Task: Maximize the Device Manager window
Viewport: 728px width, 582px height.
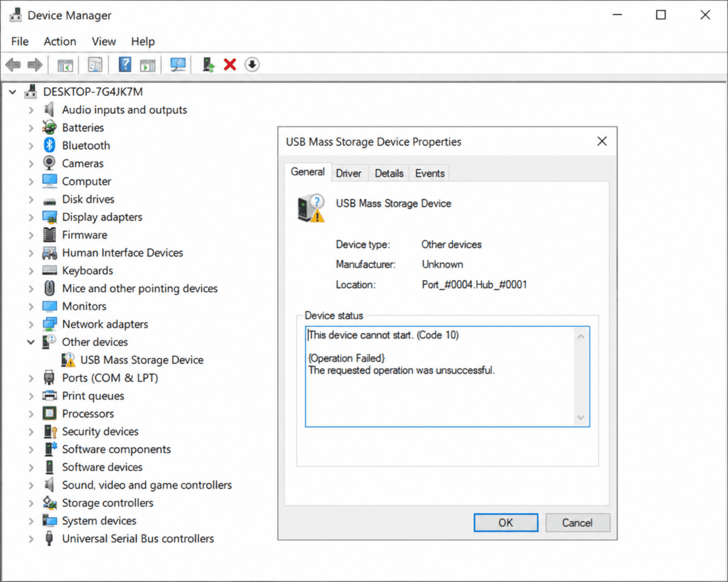Action: coord(660,15)
